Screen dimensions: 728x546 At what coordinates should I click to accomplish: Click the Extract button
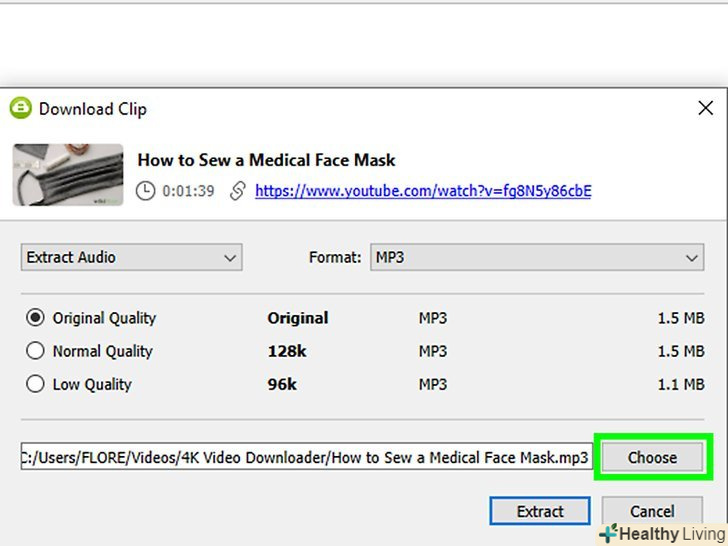pyautogui.click(x=540, y=511)
